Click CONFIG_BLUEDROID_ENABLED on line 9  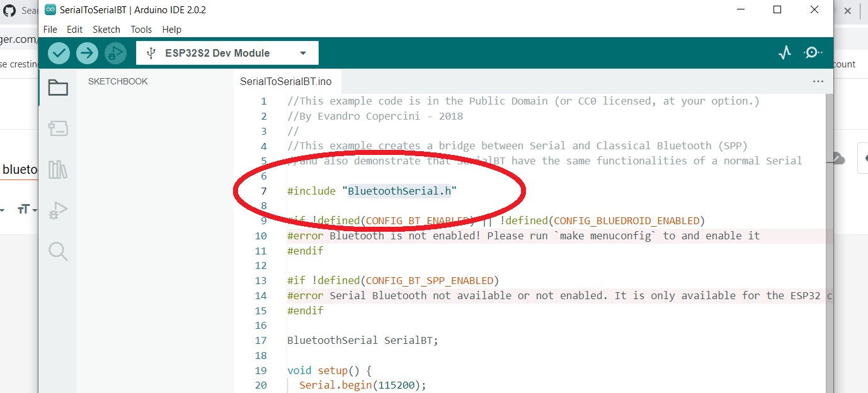click(x=626, y=220)
